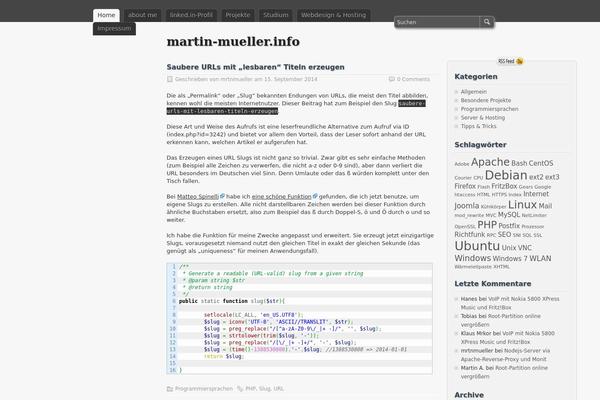This screenshot has height=400, width=600.
Task: Open the Impressum menu item
Action: tap(114, 29)
